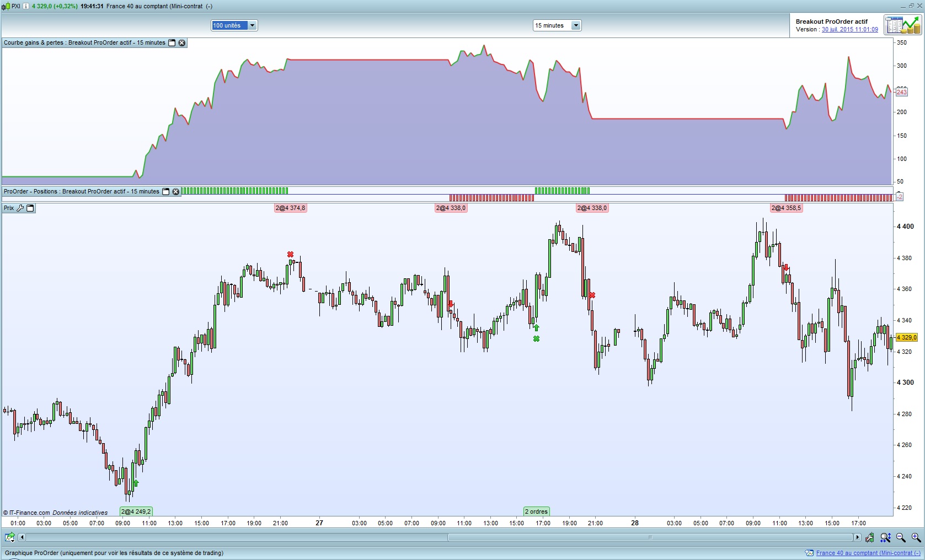
Task: Zoom in on the chart
Action: pos(916,537)
